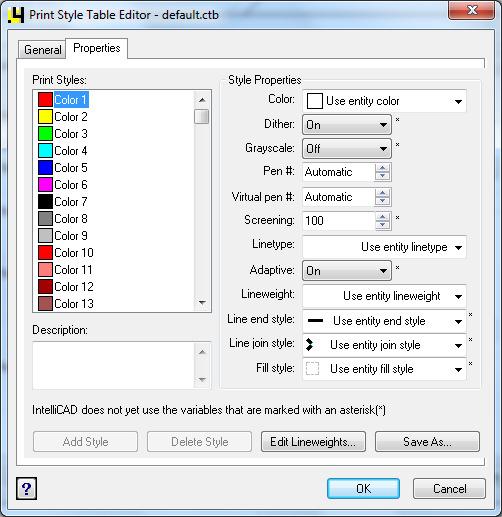
Task: Click the Cancel button
Action: click(449, 489)
